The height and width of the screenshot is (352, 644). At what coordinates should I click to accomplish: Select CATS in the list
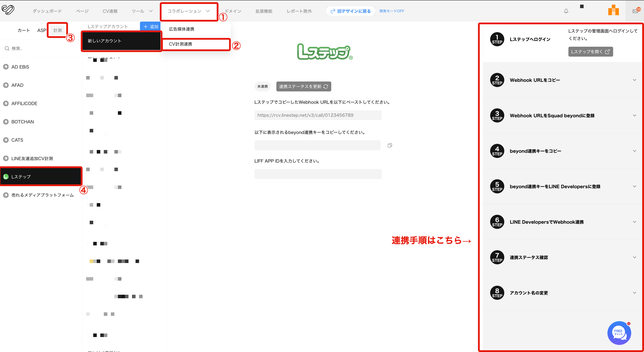pyautogui.click(x=41, y=140)
